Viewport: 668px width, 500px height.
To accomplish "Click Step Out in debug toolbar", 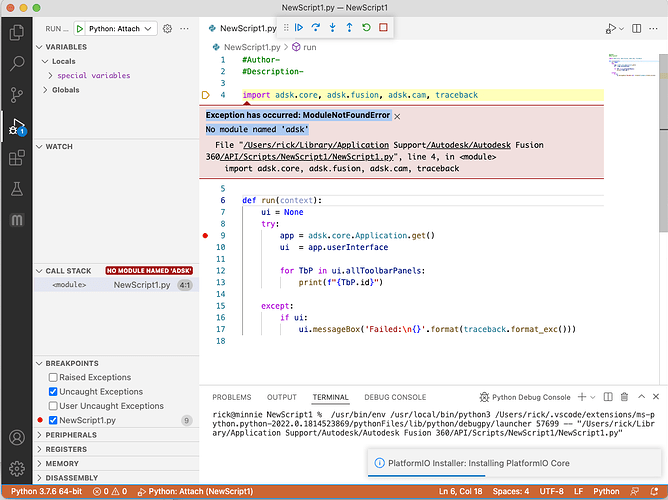I will tap(349, 28).
